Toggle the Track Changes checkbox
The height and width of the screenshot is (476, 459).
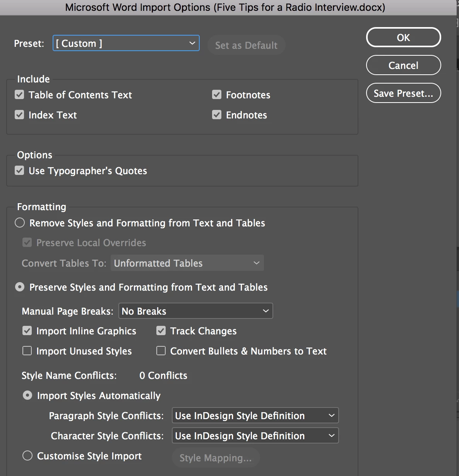pos(161,331)
